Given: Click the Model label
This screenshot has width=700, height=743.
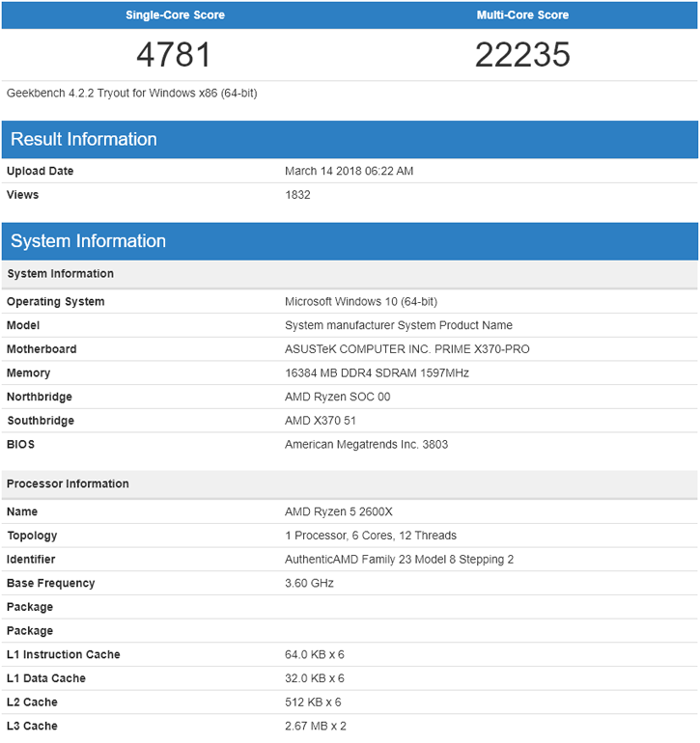Looking at the screenshot, I should (x=23, y=325).
